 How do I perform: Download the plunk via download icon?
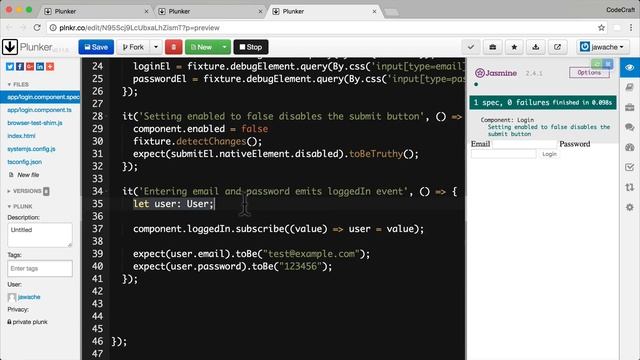pos(536,47)
